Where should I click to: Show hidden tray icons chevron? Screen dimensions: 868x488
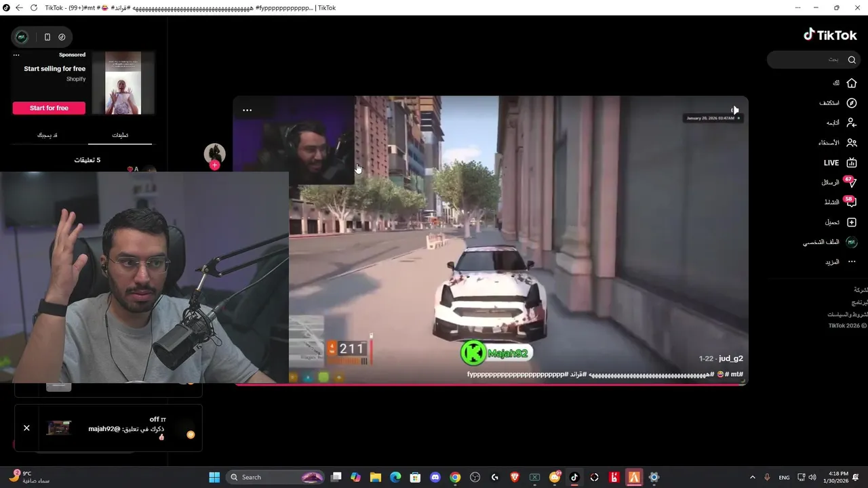(752, 477)
